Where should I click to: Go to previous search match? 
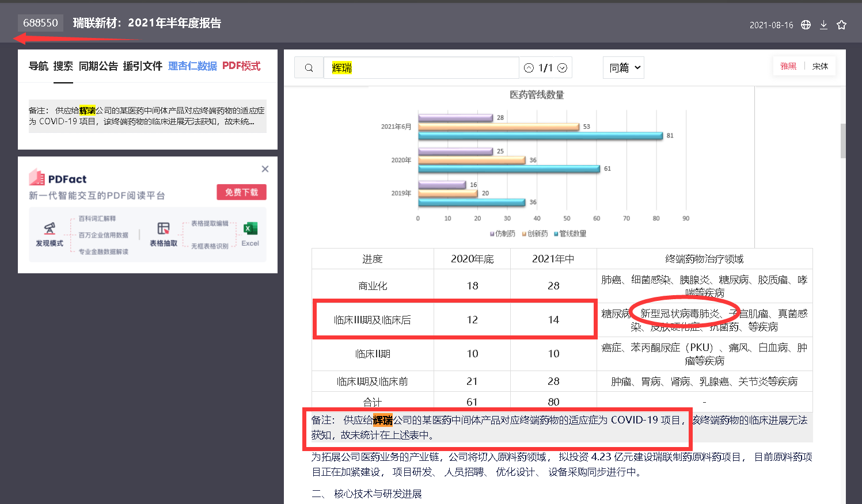pyautogui.click(x=529, y=68)
